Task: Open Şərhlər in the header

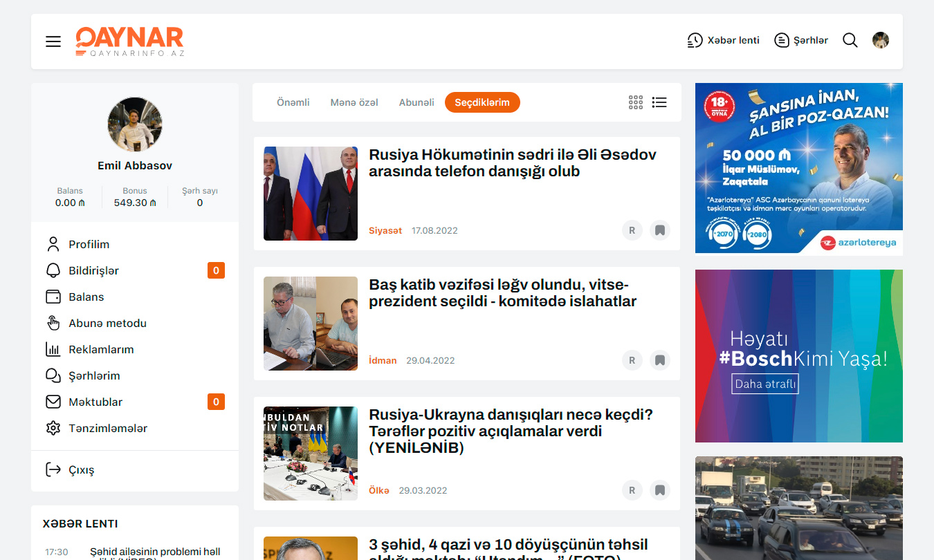Action: pos(801,41)
